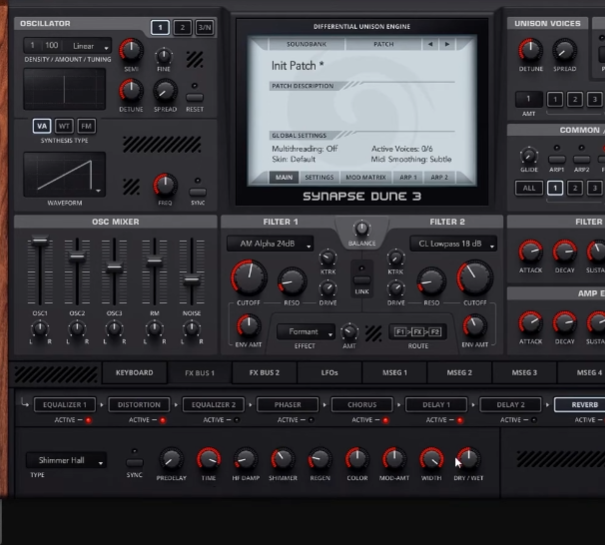Click the filter BALANCE knob

[362, 228]
